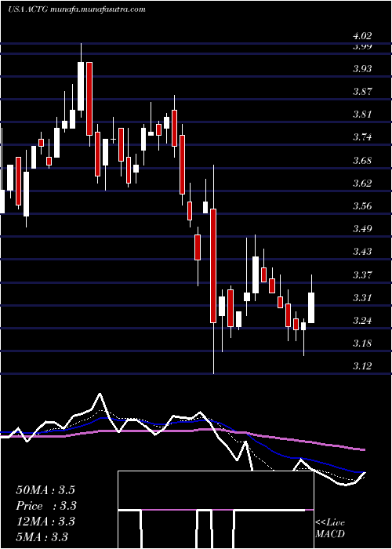Screen dimensions: 392x549
Task: Click the 4.02 price label
Action: click(362, 36)
